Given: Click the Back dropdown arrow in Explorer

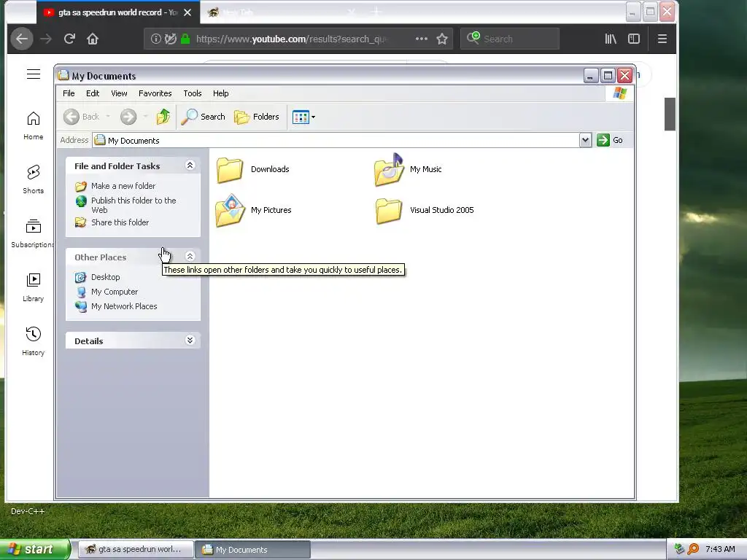Looking at the screenshot, I should [x=108, y=117].
